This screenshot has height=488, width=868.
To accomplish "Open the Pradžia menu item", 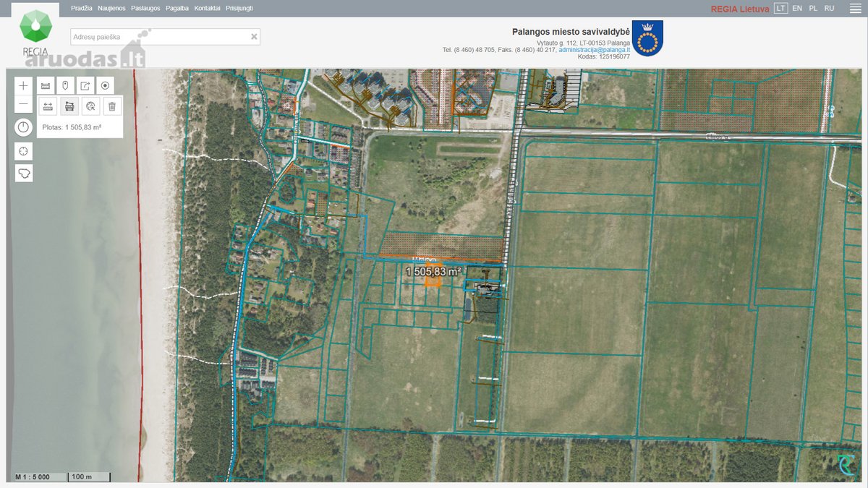I will pos(82,8).
